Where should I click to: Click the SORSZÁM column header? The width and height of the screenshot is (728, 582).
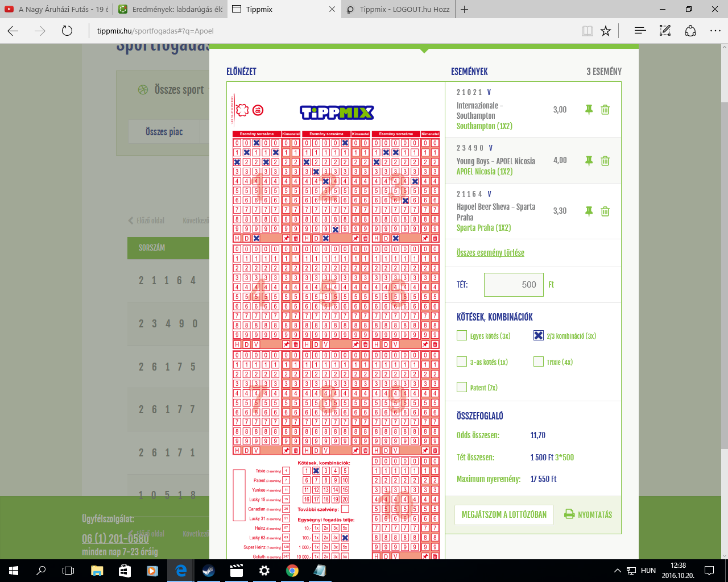pyautogui.click(x=152, y=248)
